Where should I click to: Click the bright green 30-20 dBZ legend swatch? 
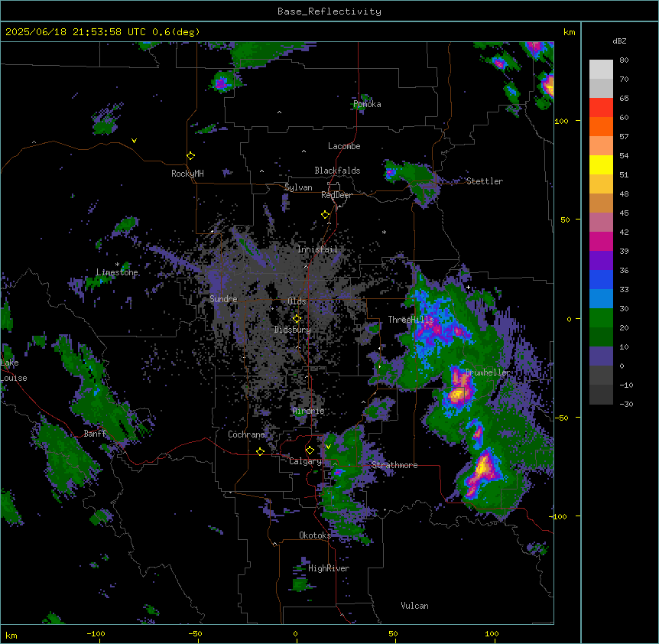(601, 318)
